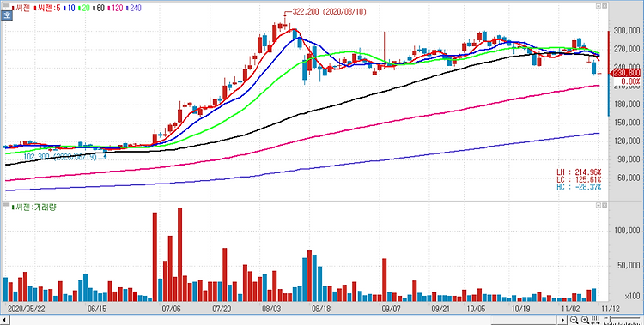Viewport: 644px width, 325px height.
Task: Click the zoom in magnifier icon
Action: (x=585, y=320)
